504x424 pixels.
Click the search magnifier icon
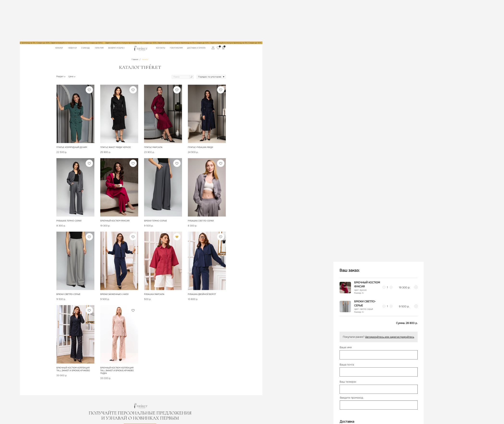tap(192, 77)
